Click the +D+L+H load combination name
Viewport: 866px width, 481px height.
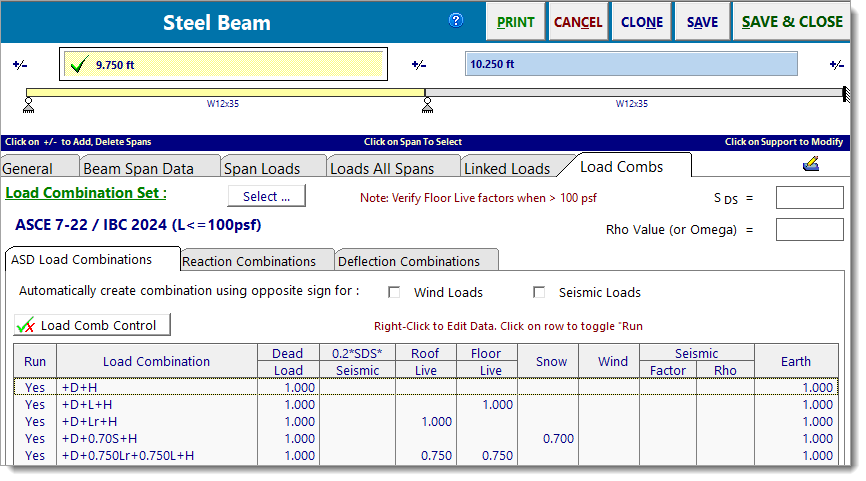(87, 405)
